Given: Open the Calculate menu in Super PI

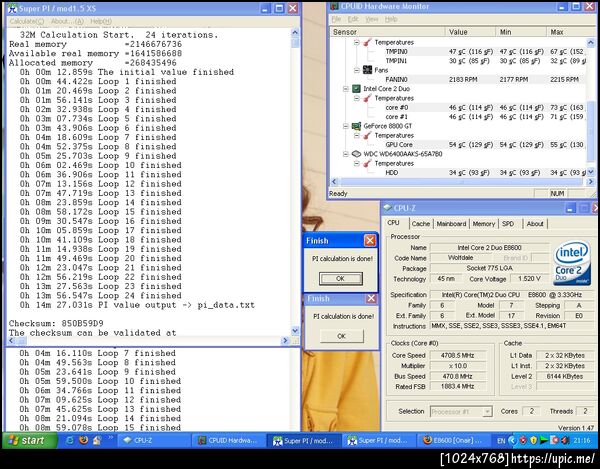Looking at the screenshot, I should (x=26, y=21).
